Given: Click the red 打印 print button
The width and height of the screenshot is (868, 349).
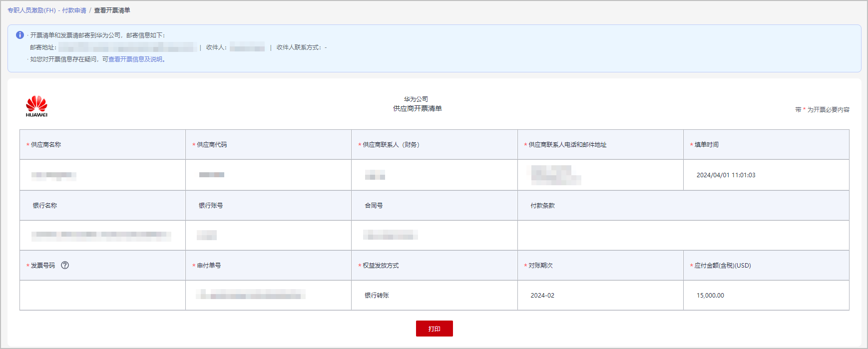Looking at the screenshot, I should [434, 329].
